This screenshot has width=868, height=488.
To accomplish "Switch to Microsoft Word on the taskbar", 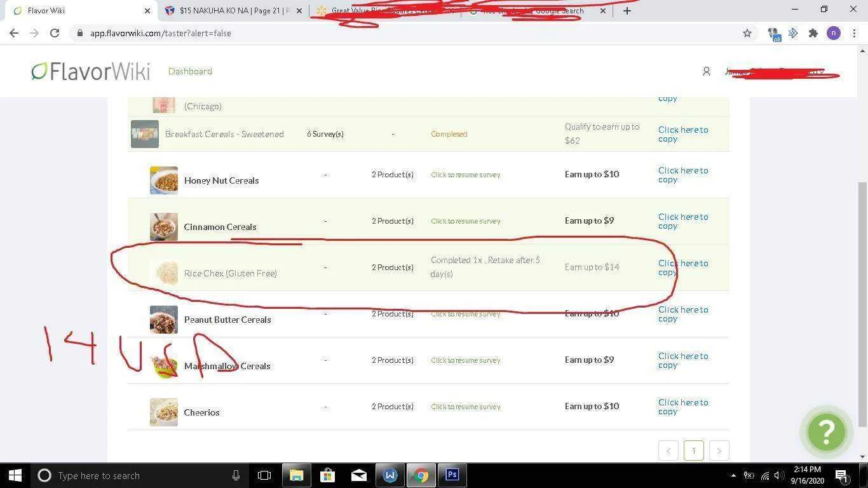I will [x=390, y=475].
